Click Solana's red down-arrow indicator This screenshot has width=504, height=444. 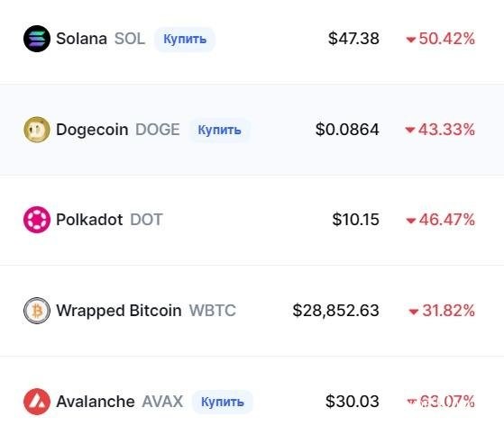pos(411,40)
